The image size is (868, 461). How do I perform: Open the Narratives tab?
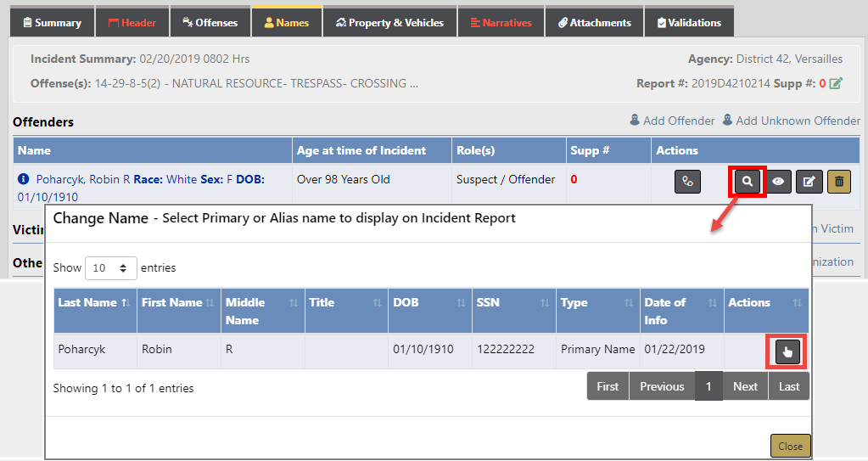pyautogui.click(x=501, y=23)
